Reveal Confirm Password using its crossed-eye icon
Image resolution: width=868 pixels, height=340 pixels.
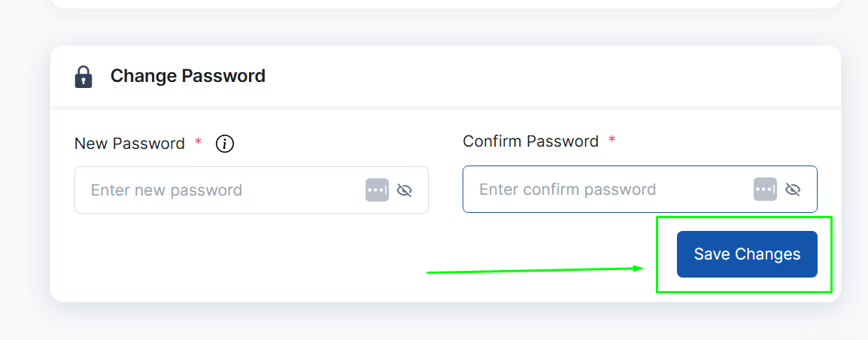[794, 190]
